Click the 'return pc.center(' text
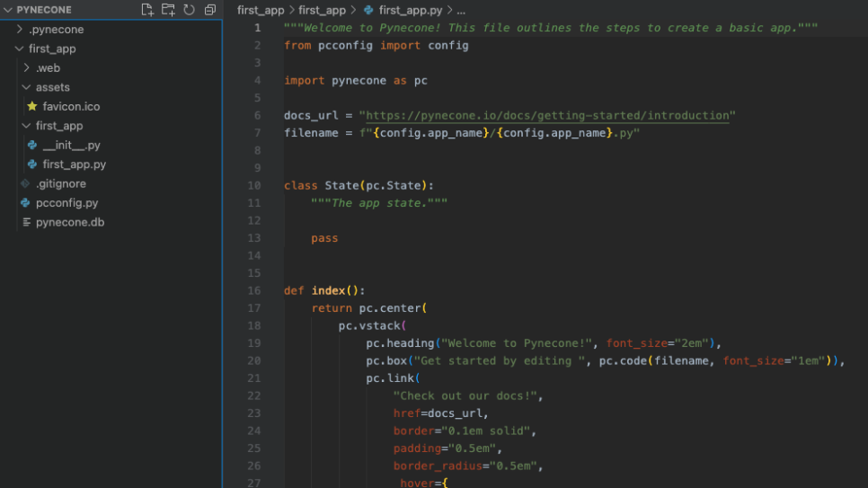 (368, 308)
